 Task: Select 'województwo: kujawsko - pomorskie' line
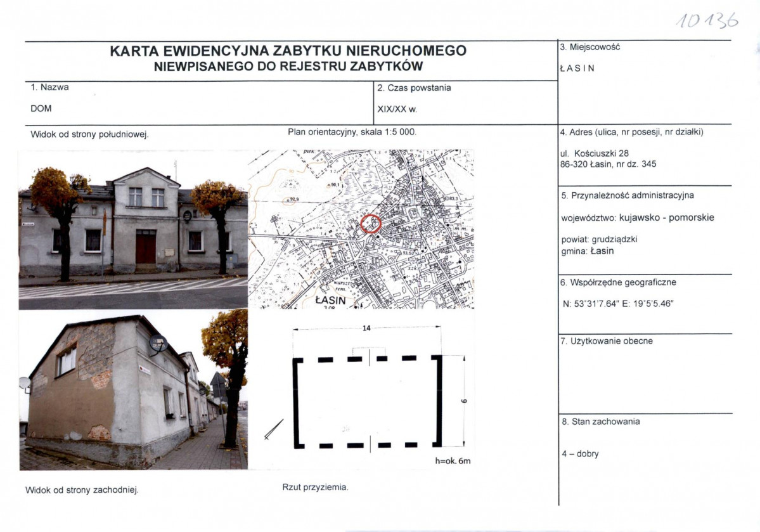pyautogui.click(x=638, y=217)
